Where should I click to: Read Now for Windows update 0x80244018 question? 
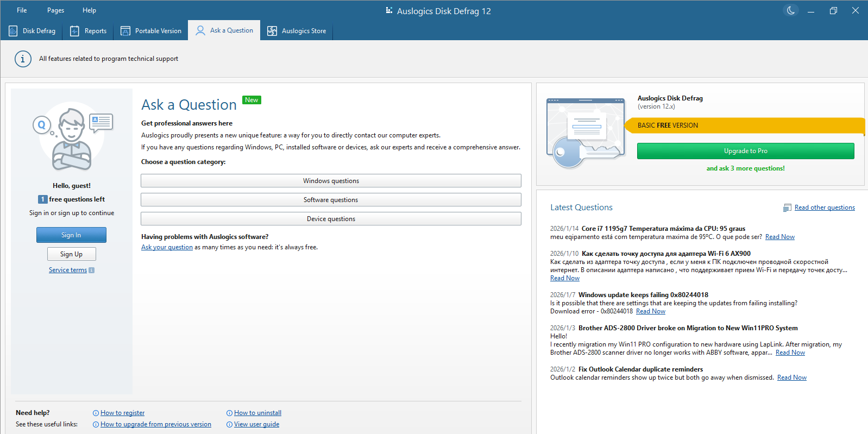click(651, 311)
